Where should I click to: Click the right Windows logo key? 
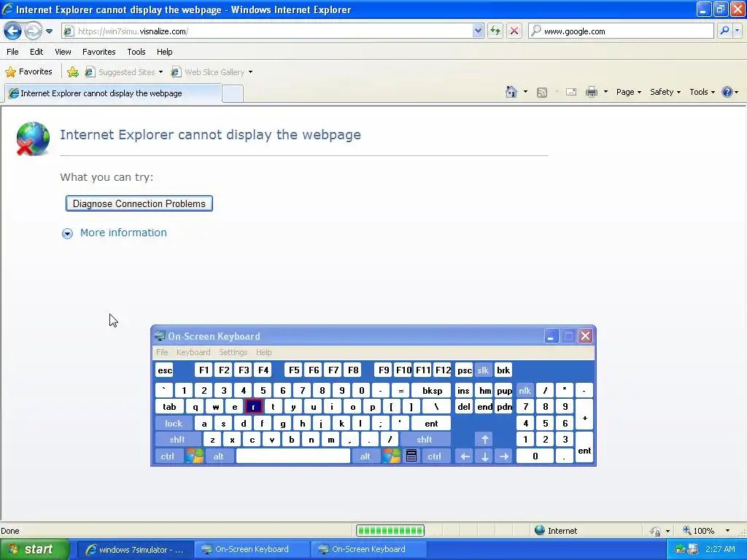pyautogui.click(x=391, y=456)
